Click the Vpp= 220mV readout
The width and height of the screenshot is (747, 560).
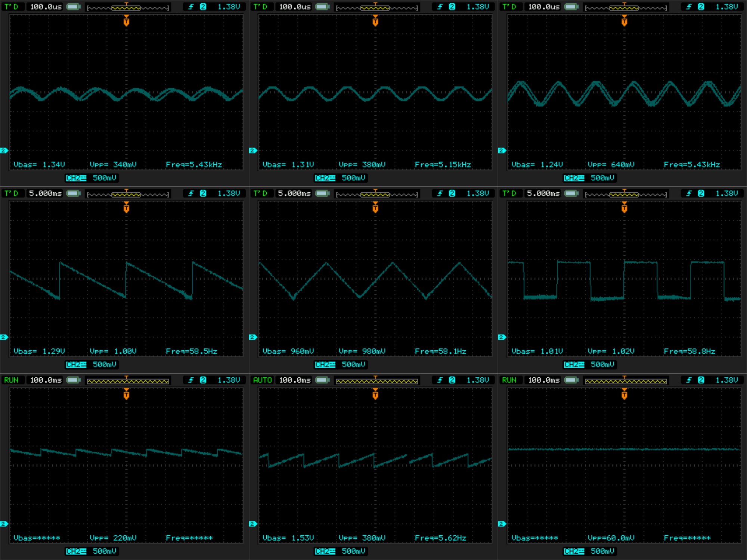point(113,538)
